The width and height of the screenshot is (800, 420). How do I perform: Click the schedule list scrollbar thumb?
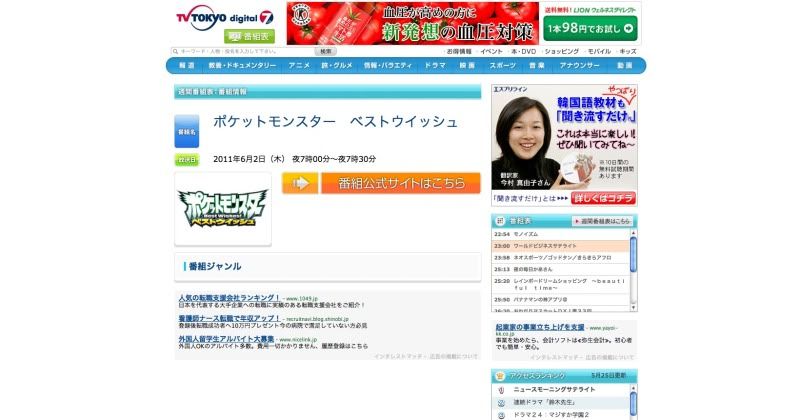click(634, 254)
